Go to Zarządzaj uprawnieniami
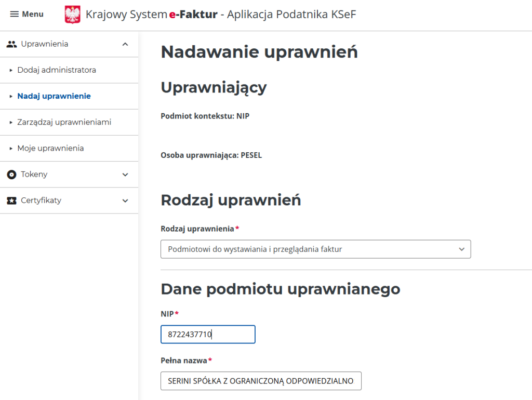The image size is (532, 400). pos(64,122)
